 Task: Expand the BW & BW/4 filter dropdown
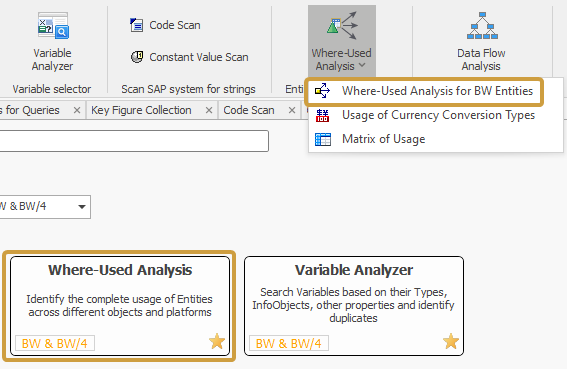[82, 207]
